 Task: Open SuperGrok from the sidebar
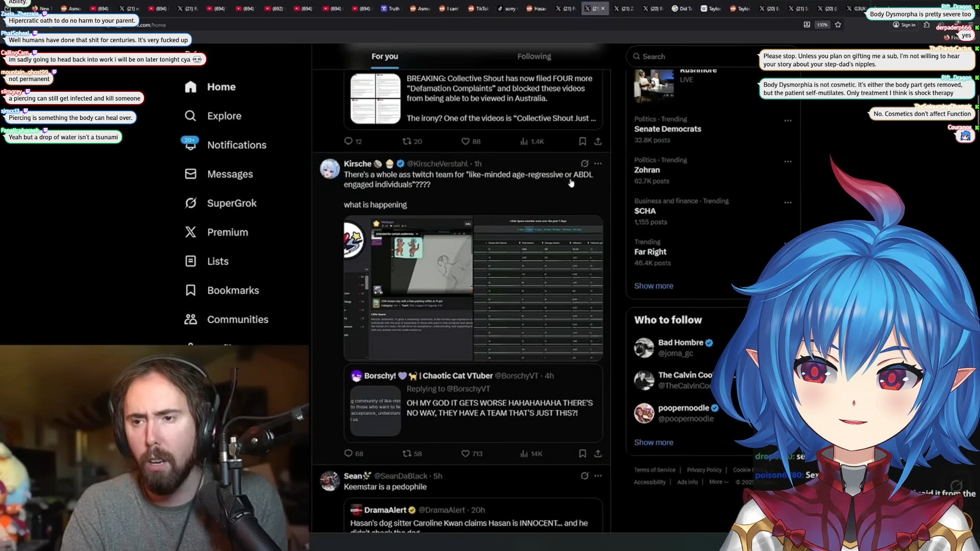pos(231,203)
